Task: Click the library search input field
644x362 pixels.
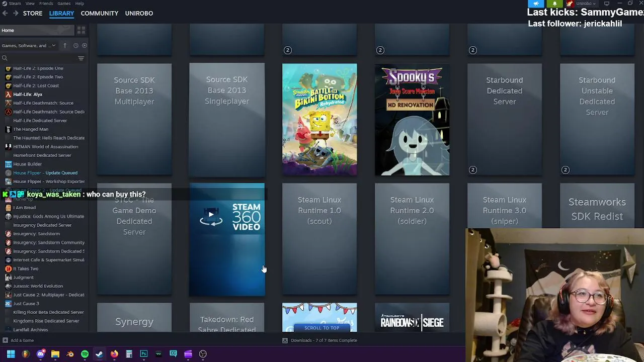Action: [x=41, y=58]
